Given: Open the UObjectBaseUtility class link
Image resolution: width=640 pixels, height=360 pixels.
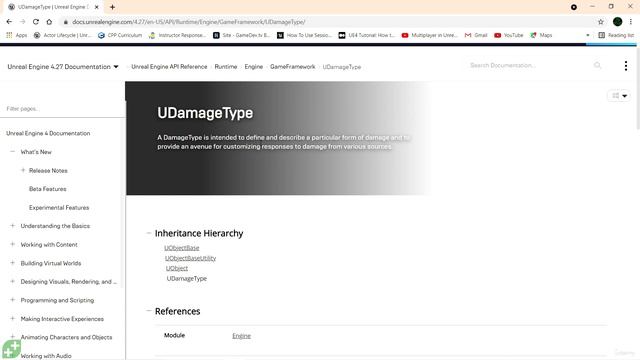Looking at the screenshot, I should [x=190, y=258].
